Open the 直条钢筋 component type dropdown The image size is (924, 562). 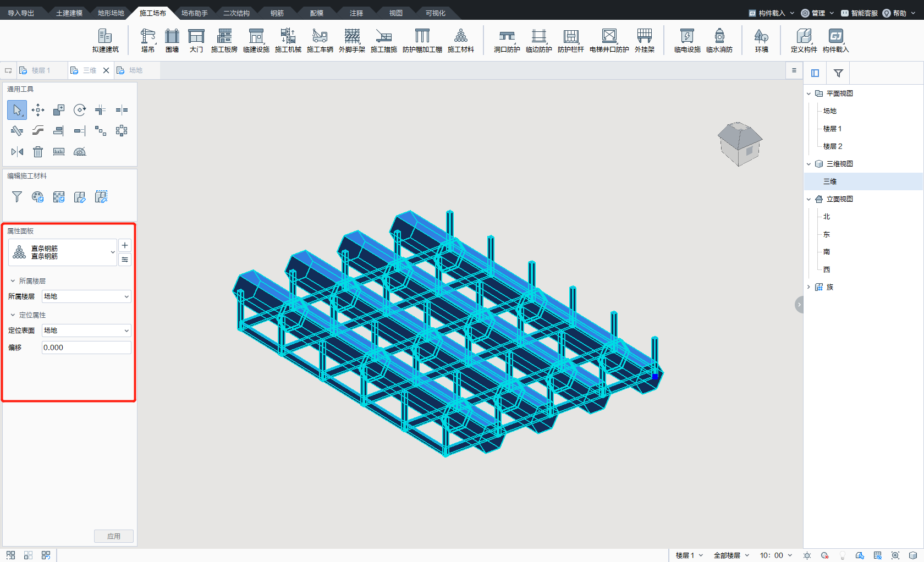pyautogui.click(x=63, y=252)
